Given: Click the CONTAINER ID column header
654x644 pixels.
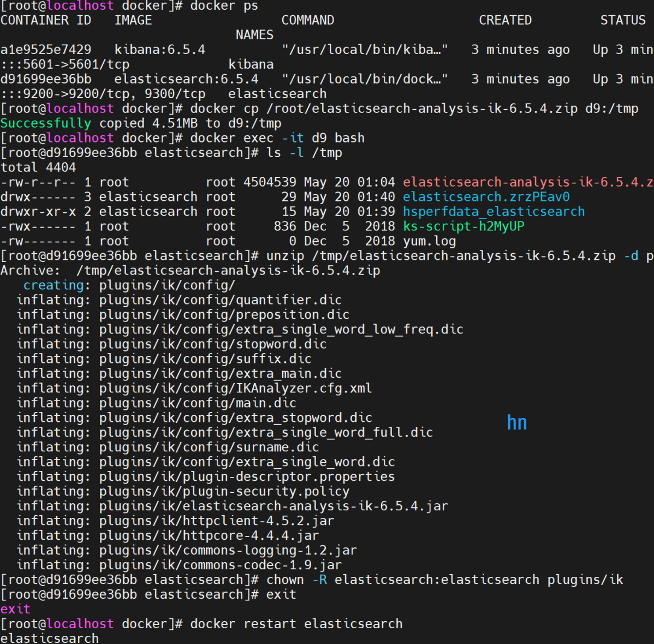Looking at the screenshot, I should tap(46, 20).
